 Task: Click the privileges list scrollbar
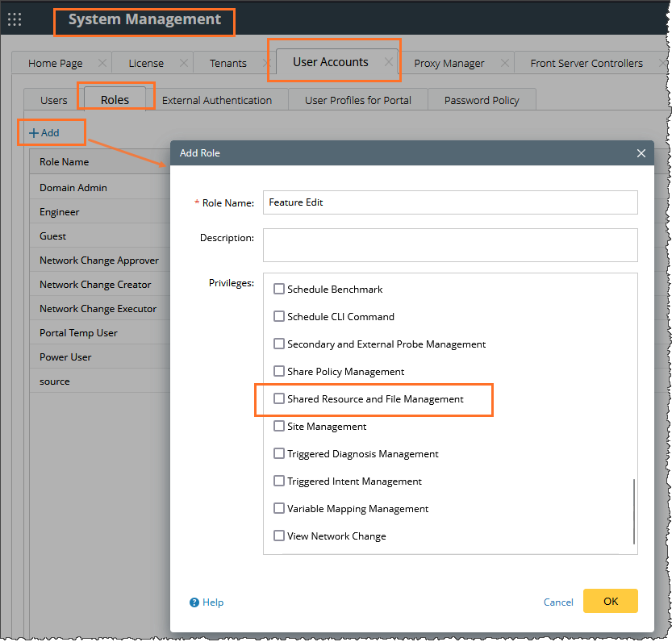(x=634, y=511)
